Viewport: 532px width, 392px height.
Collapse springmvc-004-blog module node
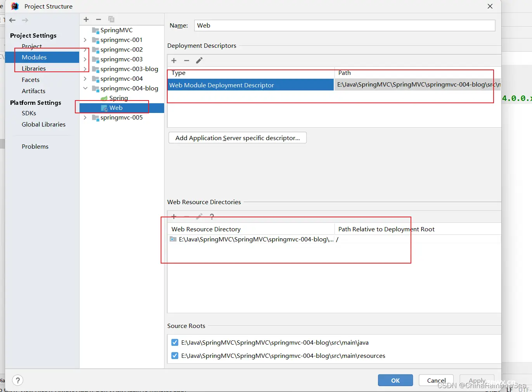click(85, 88)
